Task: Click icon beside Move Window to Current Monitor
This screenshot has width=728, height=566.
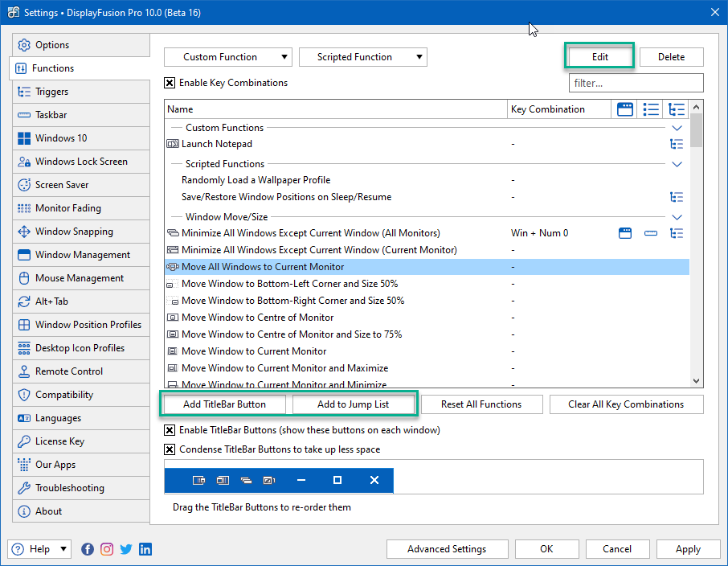Action: tap(173, 351)
